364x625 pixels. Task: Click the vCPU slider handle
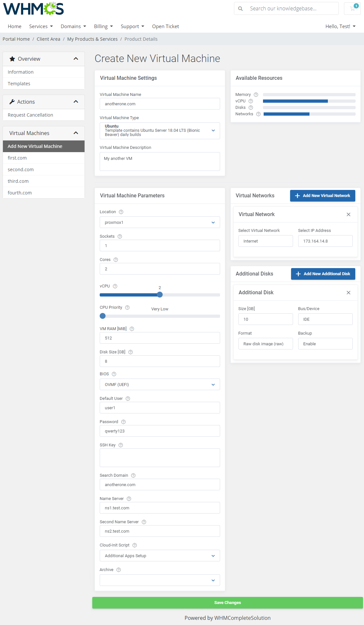[x=160, y=295]
